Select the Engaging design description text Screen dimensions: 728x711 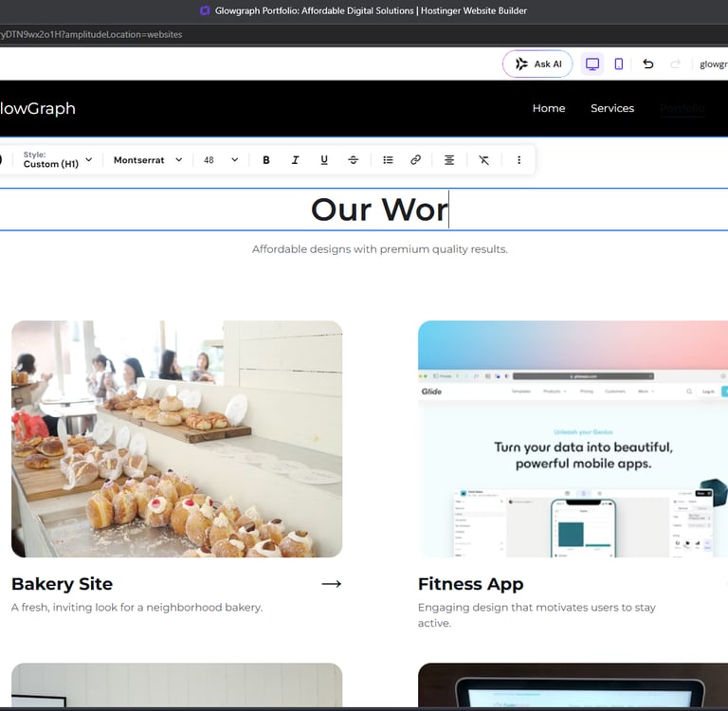coord(537,615)
